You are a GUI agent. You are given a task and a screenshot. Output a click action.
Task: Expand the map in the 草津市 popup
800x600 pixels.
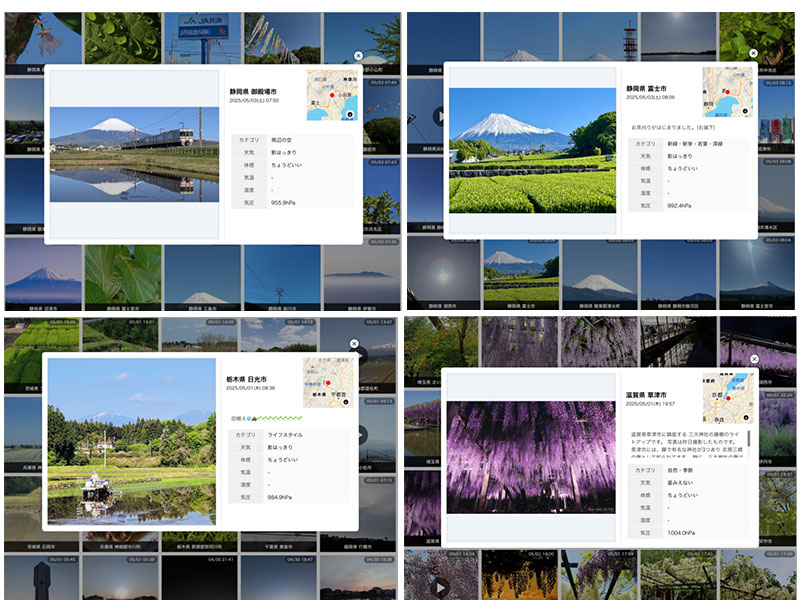click(745, 416)
